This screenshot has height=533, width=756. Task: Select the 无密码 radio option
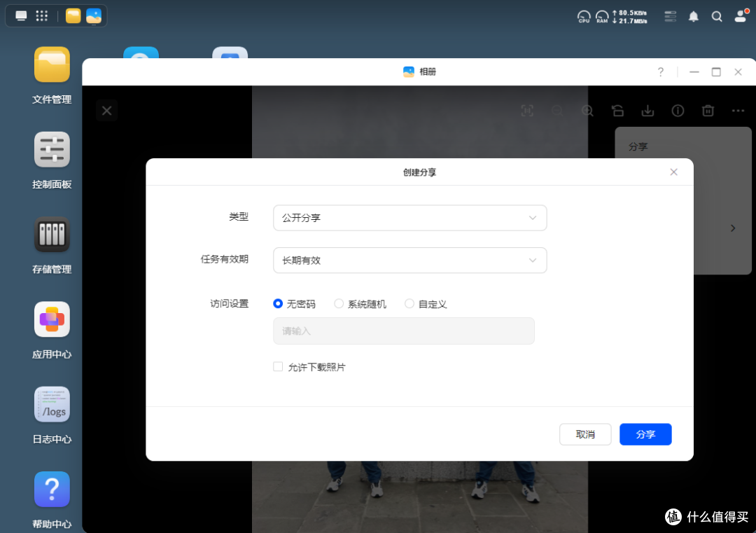point(278,303)
